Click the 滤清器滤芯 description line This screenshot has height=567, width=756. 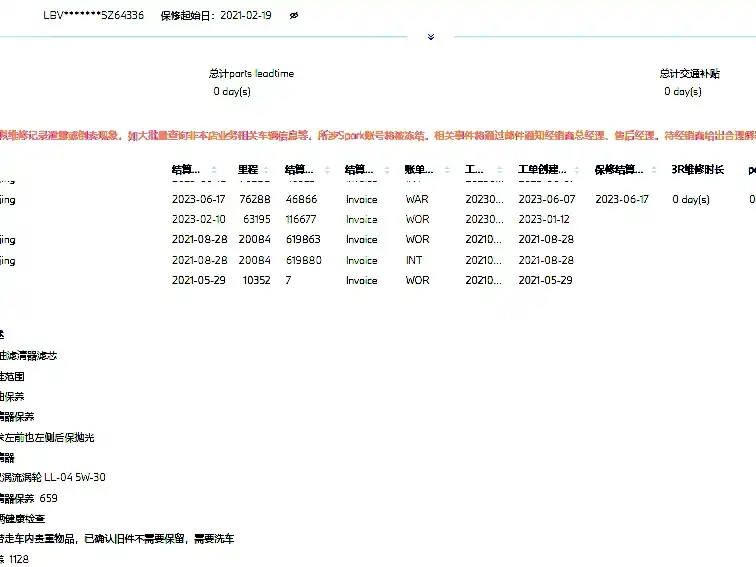point(28,356)
